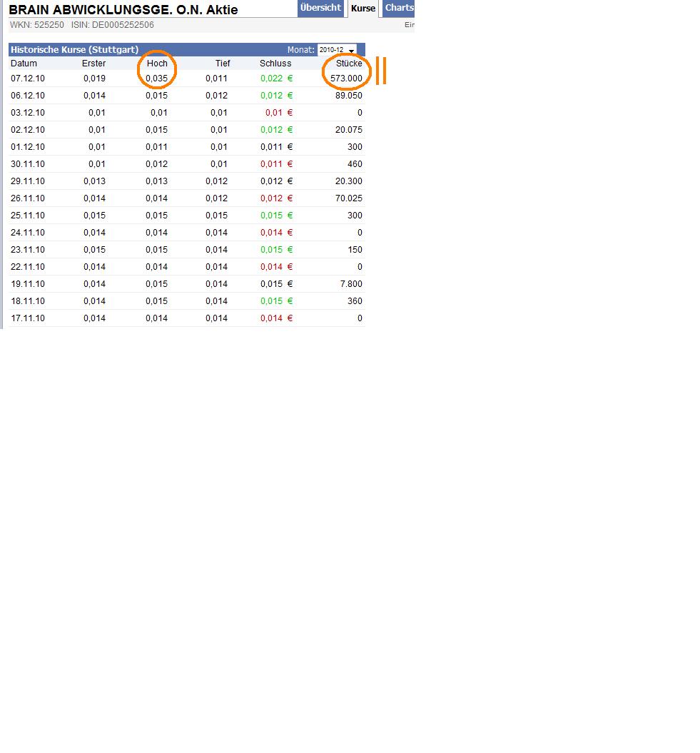This screenshot has height=753, width=700.
Task: Click the Hoch column header
Action: pos(156,64)
